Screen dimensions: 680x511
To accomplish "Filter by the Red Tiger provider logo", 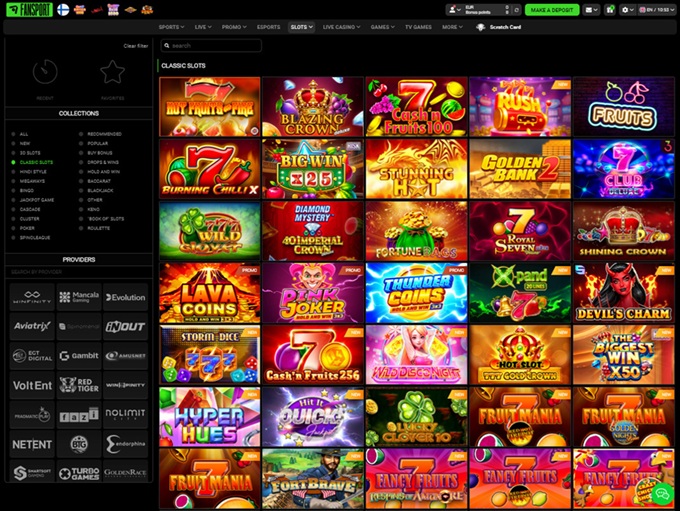I will pyautogui.click(x=79, y=384).
